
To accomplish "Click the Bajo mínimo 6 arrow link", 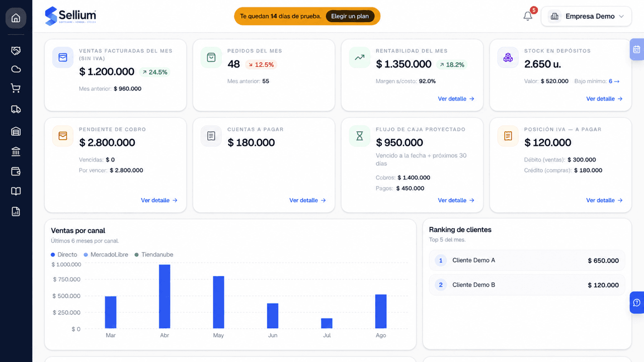I will (x=614, y=81).
